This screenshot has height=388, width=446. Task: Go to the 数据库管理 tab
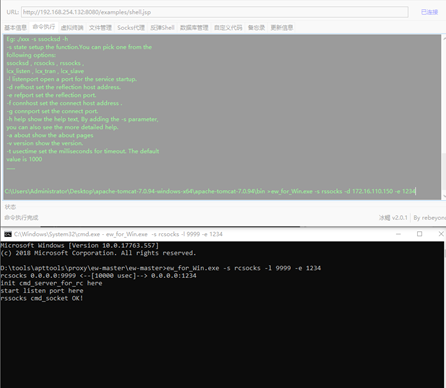coord(194,28)
